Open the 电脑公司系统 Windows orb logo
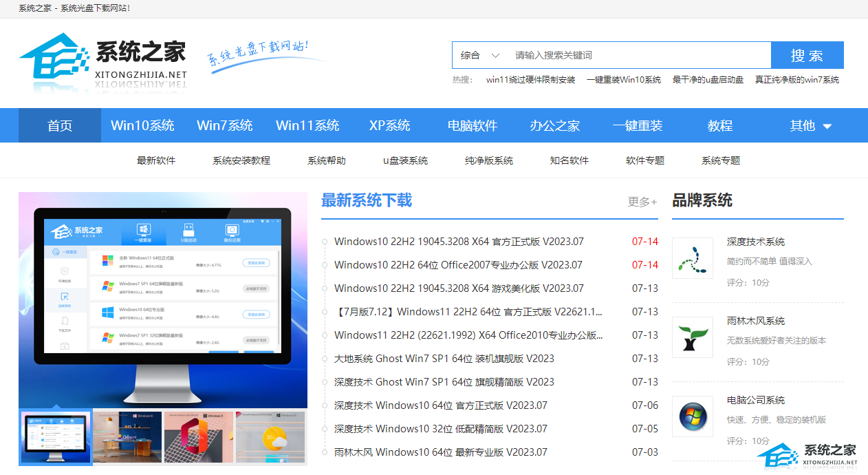This screenshot has height=475, width=868. (x=693, y=416)
